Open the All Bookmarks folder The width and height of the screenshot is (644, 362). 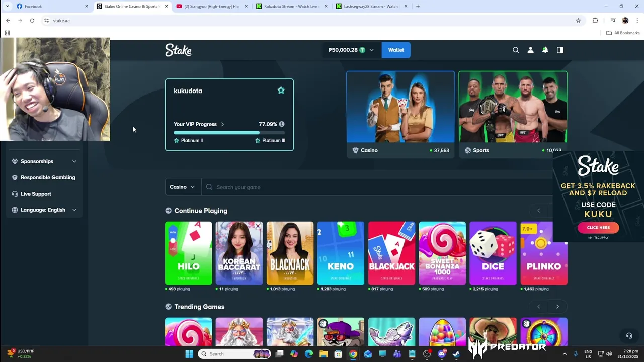coord(623,33)
